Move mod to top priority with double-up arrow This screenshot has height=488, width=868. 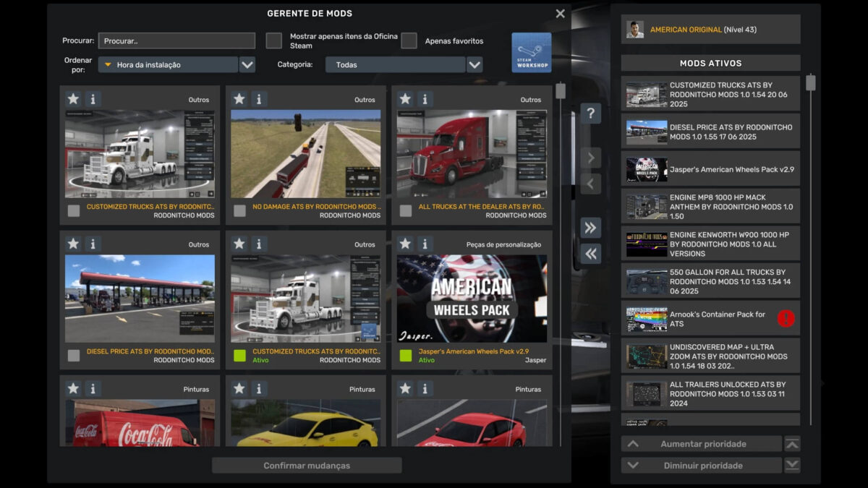pos(792,444)
